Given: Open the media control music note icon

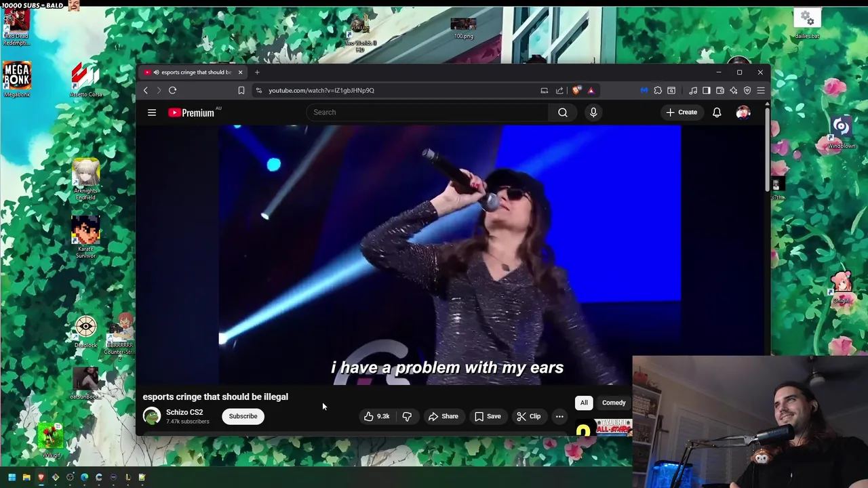Looking at the screenshot, I should (x=693, y=90).
